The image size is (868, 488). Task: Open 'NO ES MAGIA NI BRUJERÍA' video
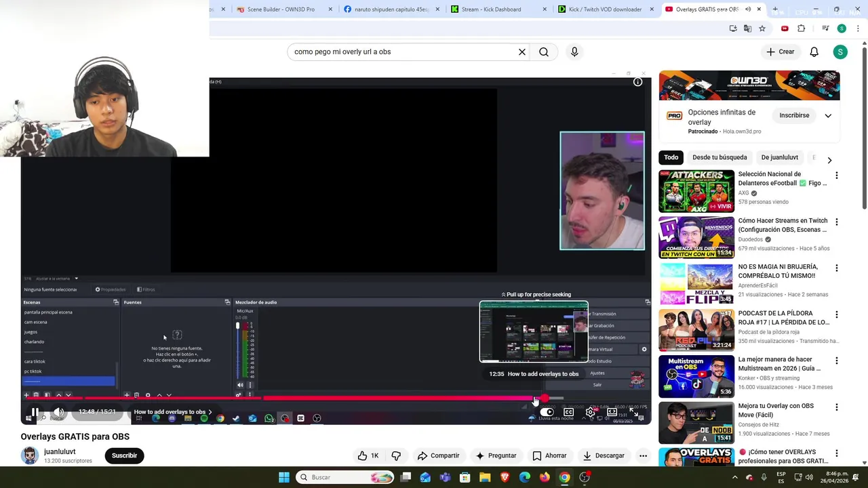point(696,284)
